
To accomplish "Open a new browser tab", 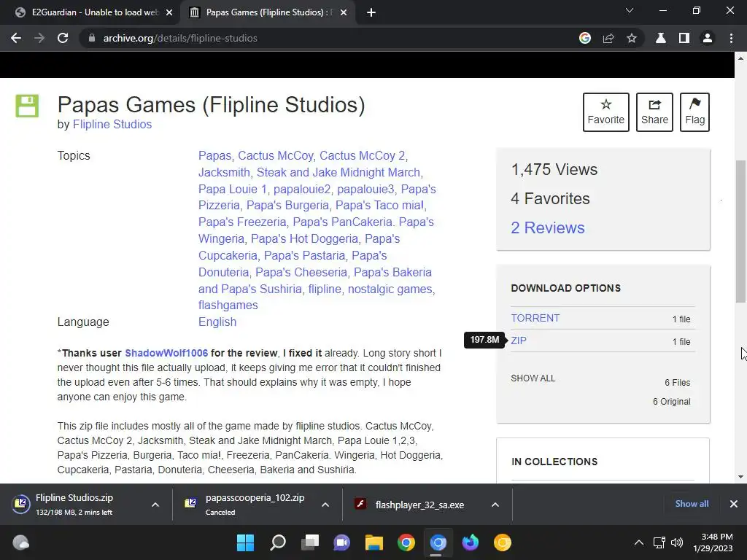I will click(371, 12).
